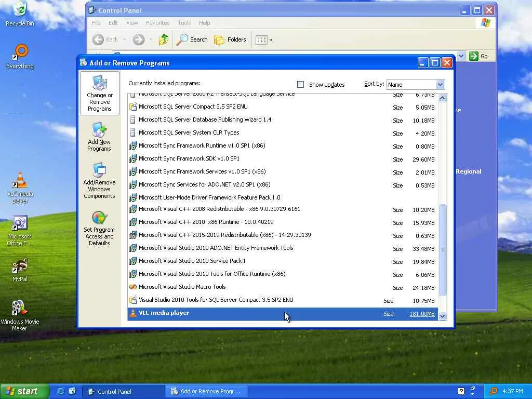Click the SQL Server Compact 3.5 SP2 ENU icon

coord(133,107)
